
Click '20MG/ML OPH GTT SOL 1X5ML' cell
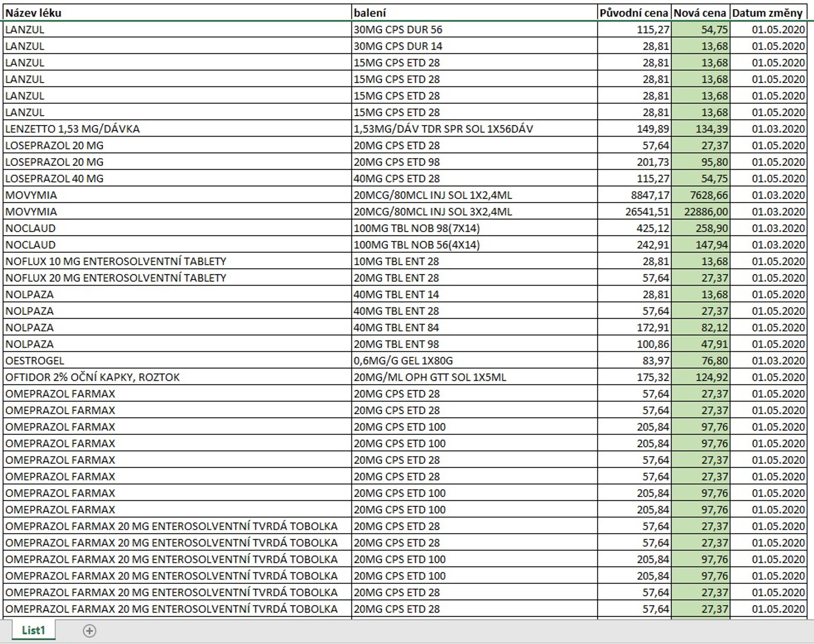474,377
